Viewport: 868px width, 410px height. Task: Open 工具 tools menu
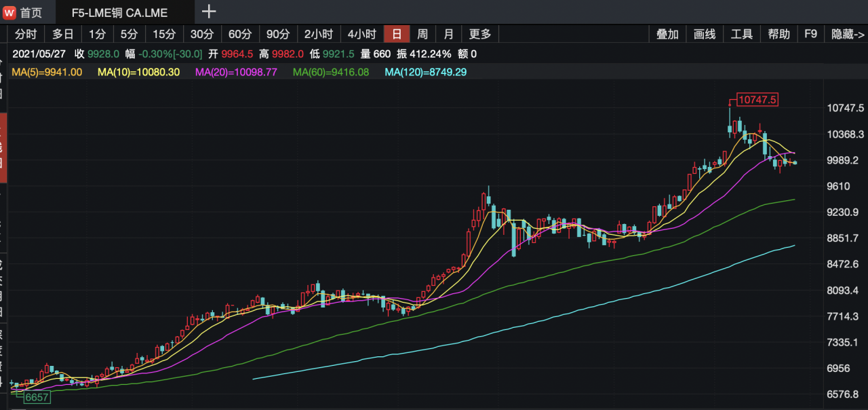[742, 34]
